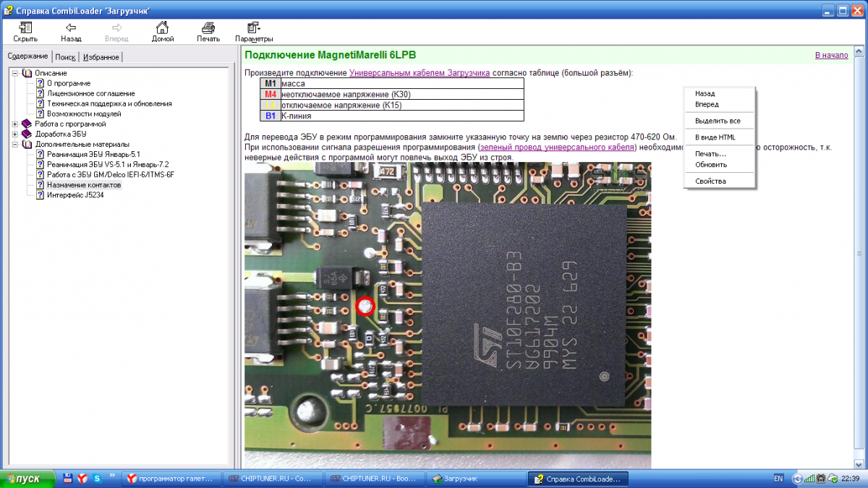Image resolution: width=868 pixels, height=488 pixels.
Task: Open Возможности модулей topic
Action: pyautogui.click(x=84, y=114)
